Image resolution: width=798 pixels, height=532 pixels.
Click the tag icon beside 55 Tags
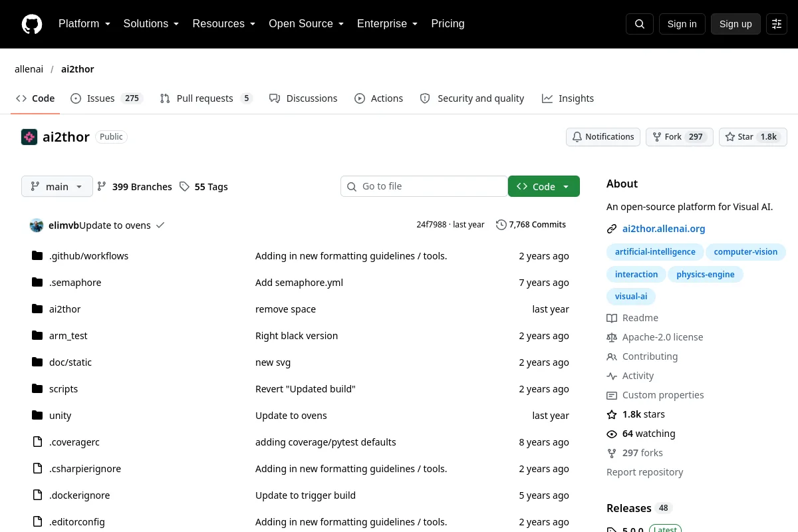tap(184, 187)
